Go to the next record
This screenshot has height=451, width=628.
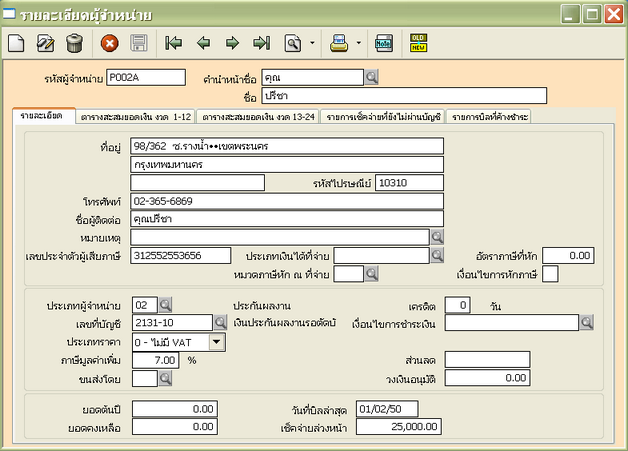pos(232,43)
